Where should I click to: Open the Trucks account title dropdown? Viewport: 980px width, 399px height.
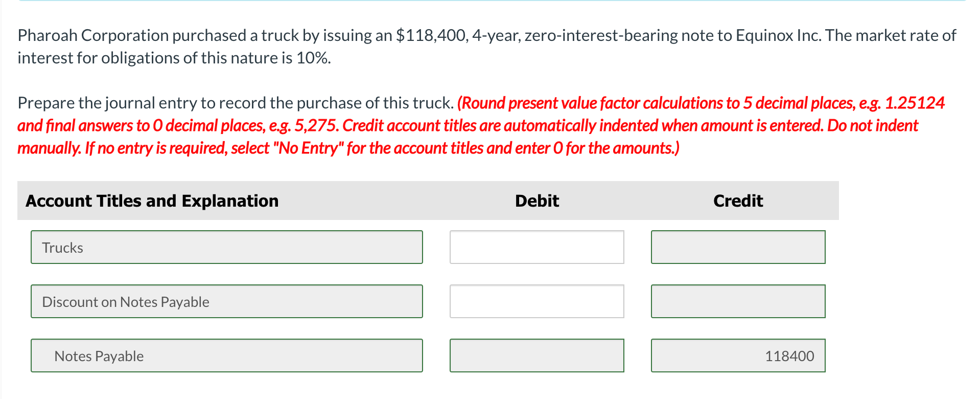226,247
